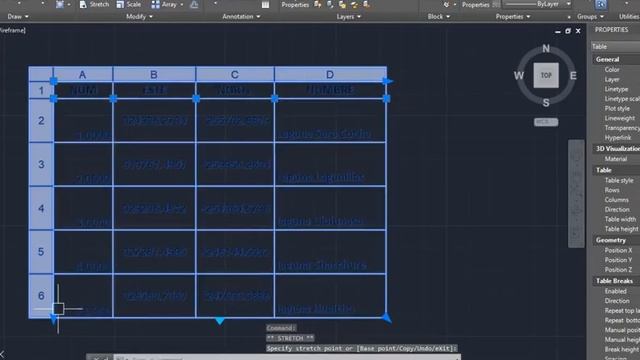Click the column grip between columns A and B
The height and width of the screenshot is (360, 640).
[113, 98]
